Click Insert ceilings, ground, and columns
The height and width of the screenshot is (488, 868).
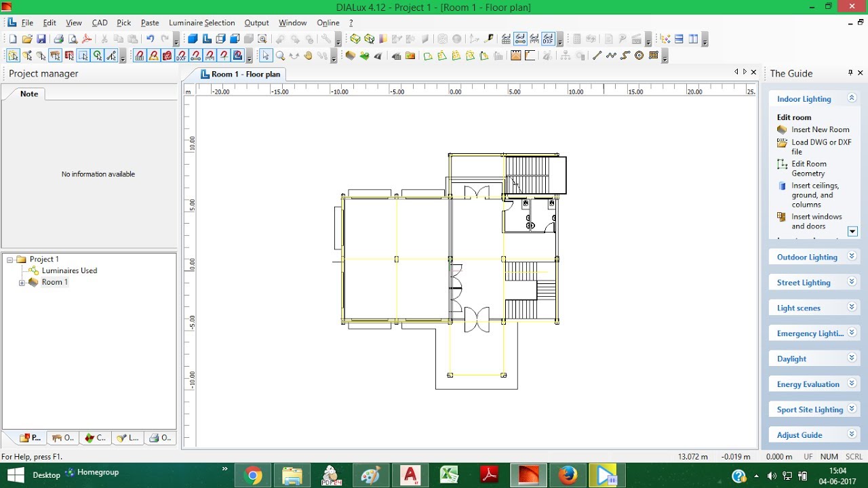pos(815,195)
